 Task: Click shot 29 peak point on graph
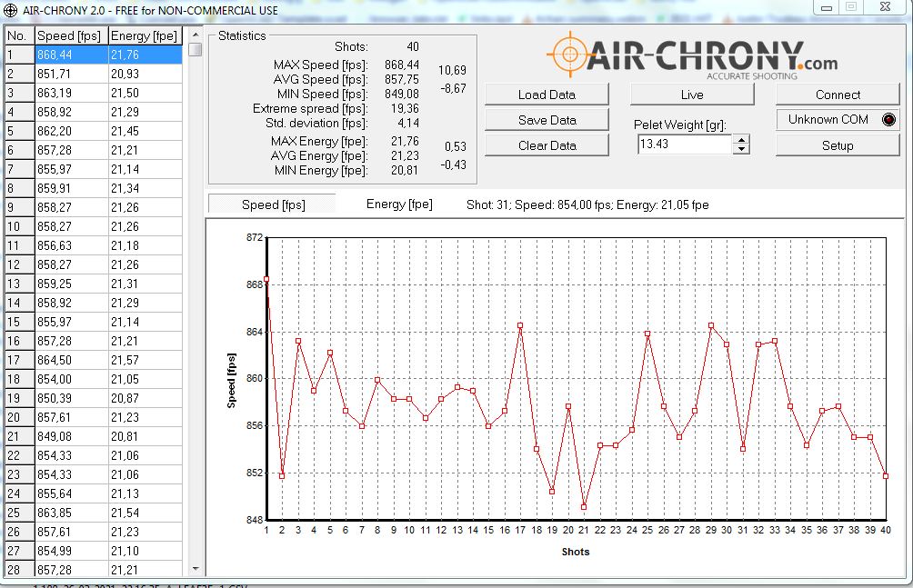coord(711,326)
